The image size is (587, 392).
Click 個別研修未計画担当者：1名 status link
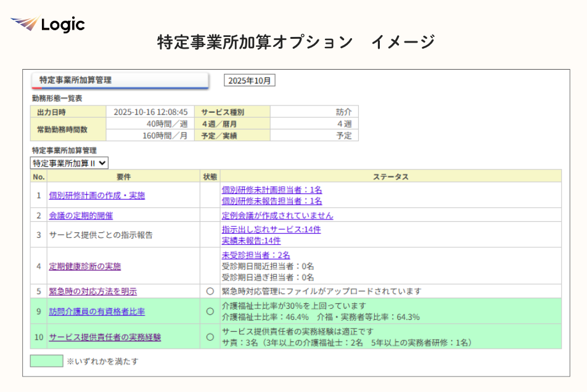click(272, 190)
